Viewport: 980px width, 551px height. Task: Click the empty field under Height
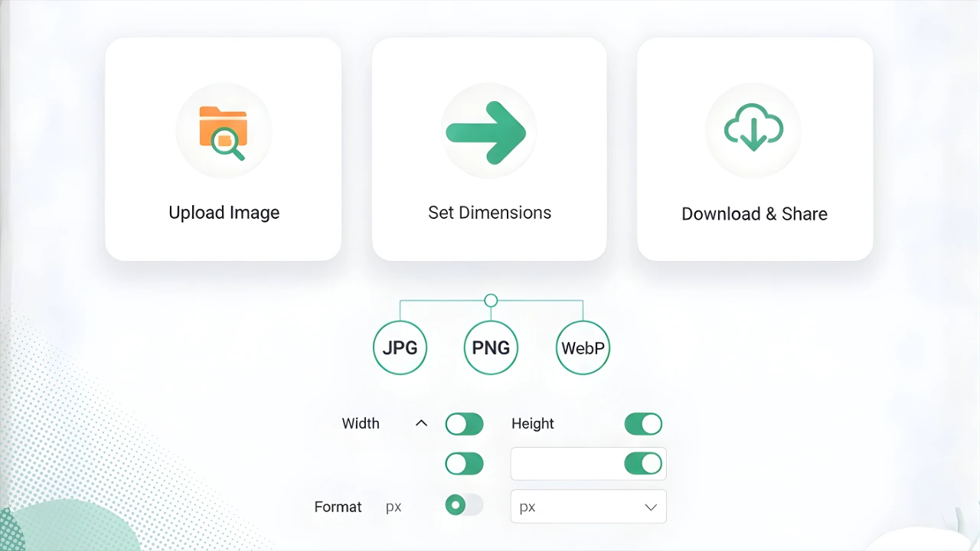pos(567,464)
